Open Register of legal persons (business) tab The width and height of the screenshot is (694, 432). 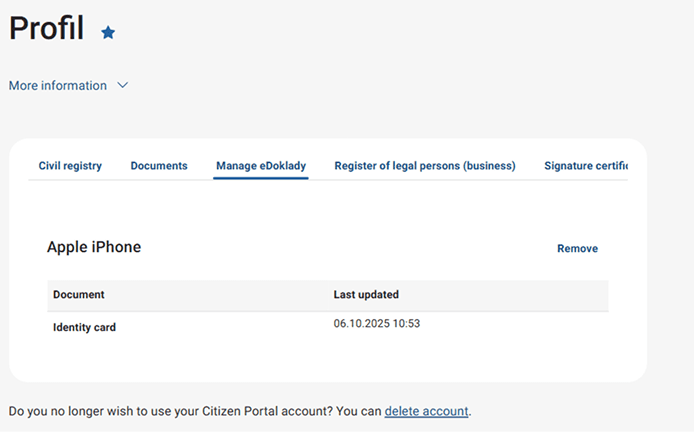pyautogui.click(x=425, y=166)
